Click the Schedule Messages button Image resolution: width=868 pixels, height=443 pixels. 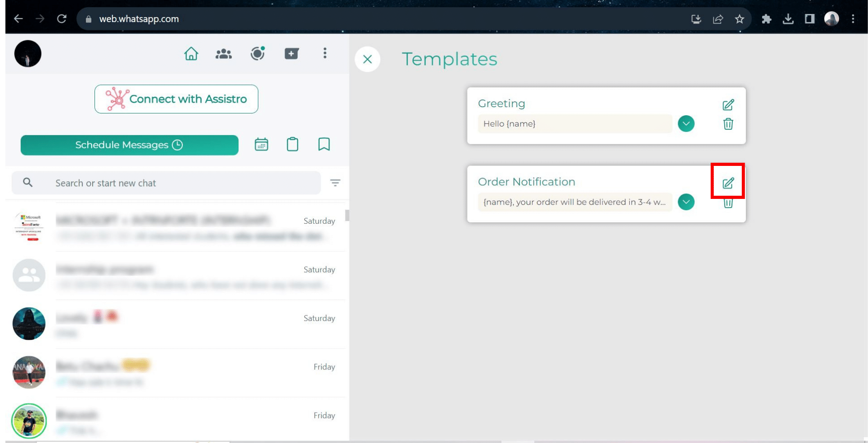click(129, 145)
